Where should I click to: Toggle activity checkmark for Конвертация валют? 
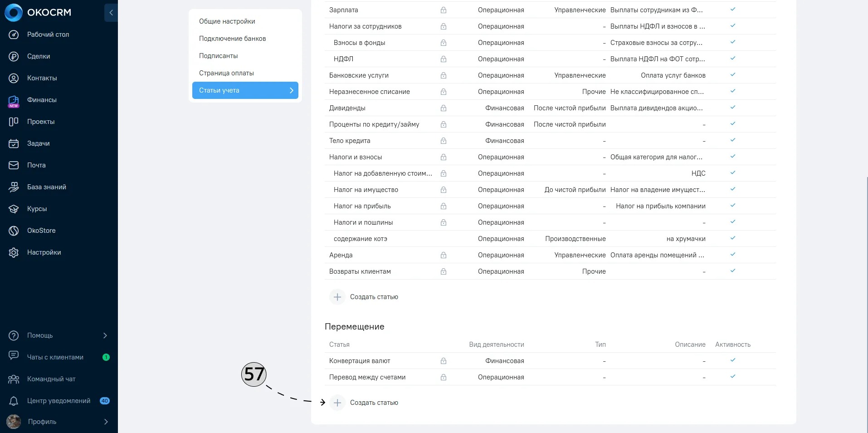[733, 360]
